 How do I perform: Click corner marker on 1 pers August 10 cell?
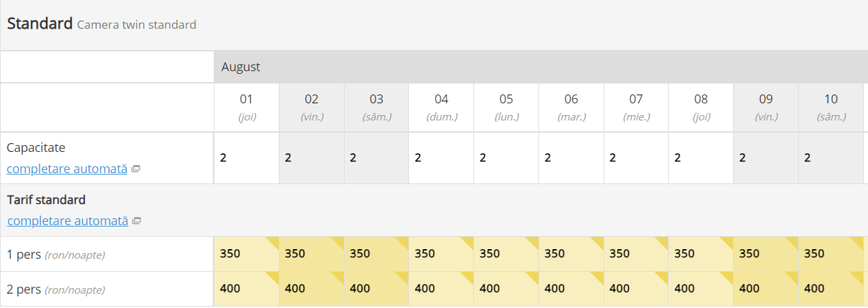[858, 242]
